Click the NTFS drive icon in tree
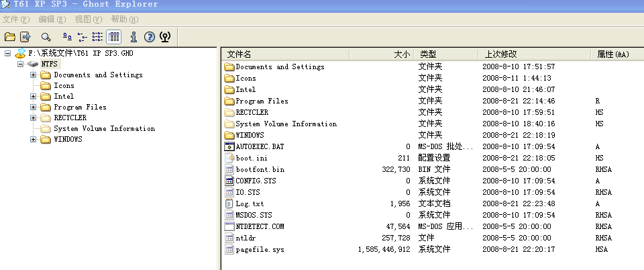The image size is (644, 270). [x=33, y=64]
